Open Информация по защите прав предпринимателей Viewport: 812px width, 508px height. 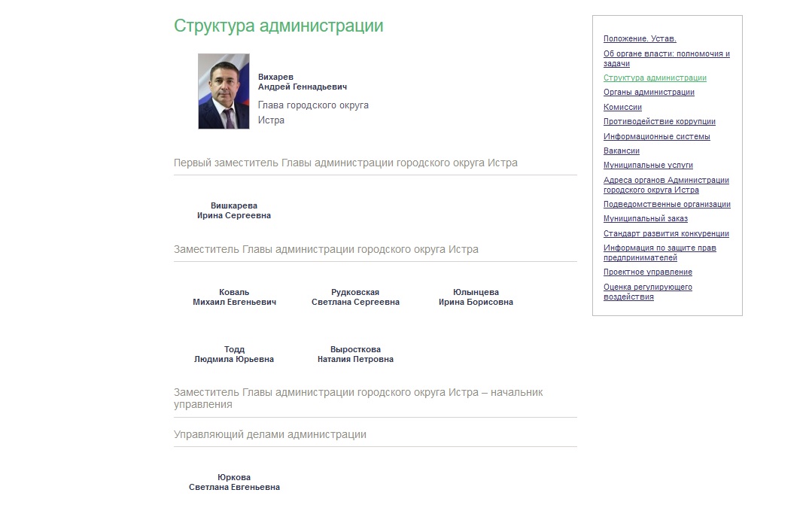point(659,253)
